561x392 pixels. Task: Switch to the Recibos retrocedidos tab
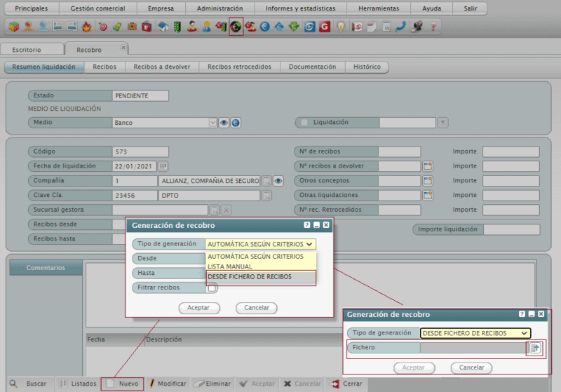[239, 67]
